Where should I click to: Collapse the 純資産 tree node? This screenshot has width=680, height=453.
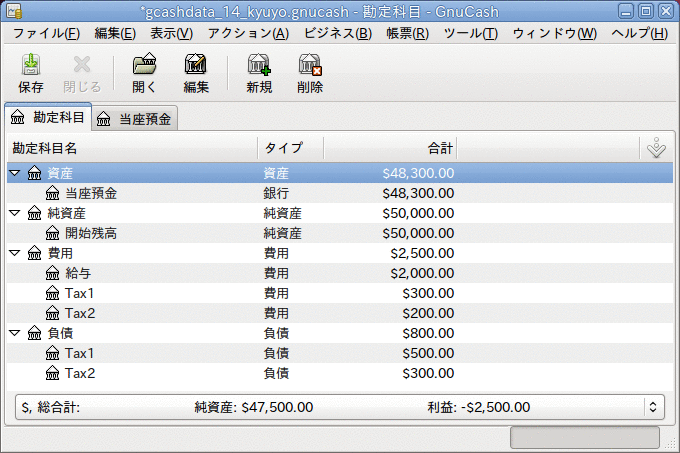[x=15, y=213]
